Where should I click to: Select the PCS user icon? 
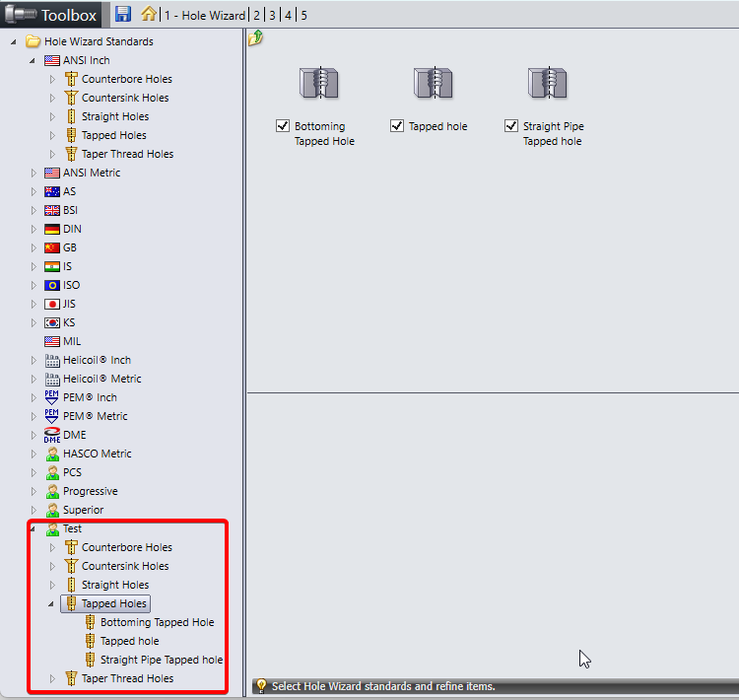(52, 472)
